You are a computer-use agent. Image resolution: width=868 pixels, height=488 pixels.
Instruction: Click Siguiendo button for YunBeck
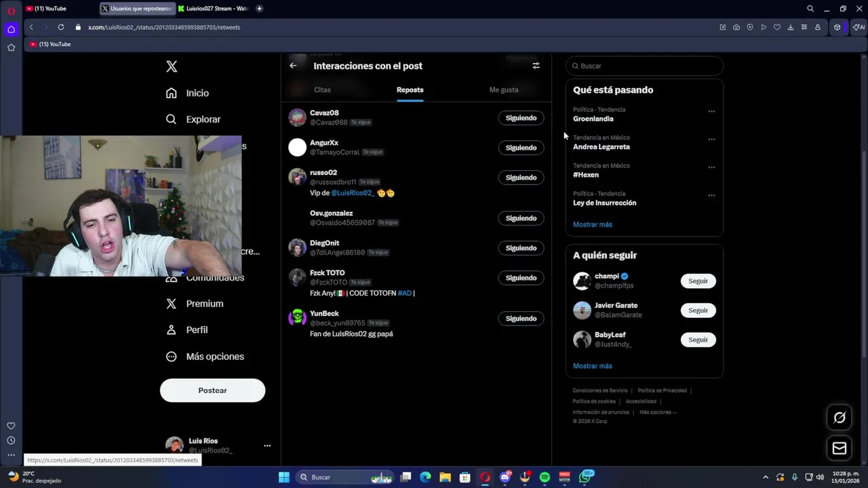tap(521, 319)
